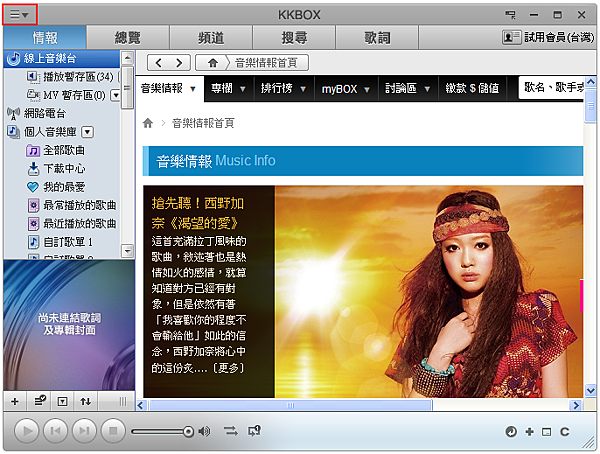Open the 搶先聽！西野加奈《渴望的愛》 headline
Image resolution: width=600 pixels, height=454 pixels.
(x=197, y=213)
